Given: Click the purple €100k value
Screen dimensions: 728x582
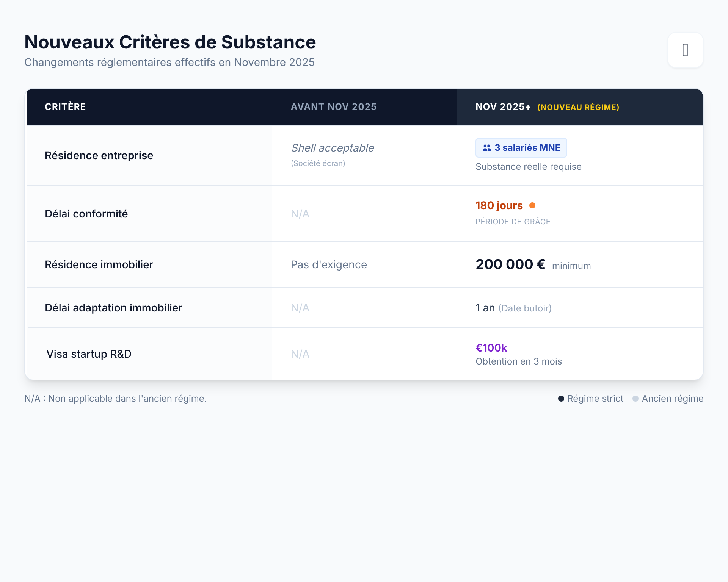Looking at the screenshot, I should click(x=491, y=348).
